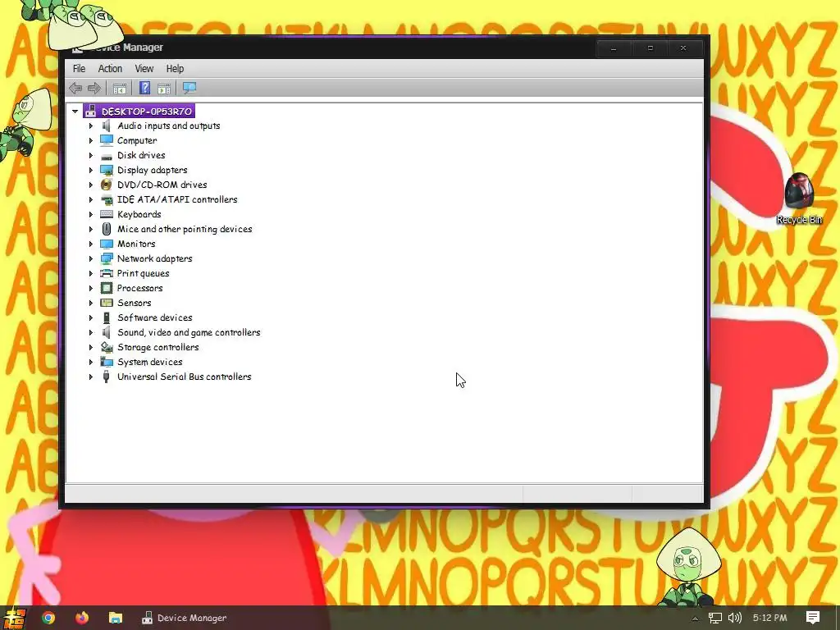Click the Sound, video and game controllers icon
Screen dimensions: 840x630
click(107, 332)
